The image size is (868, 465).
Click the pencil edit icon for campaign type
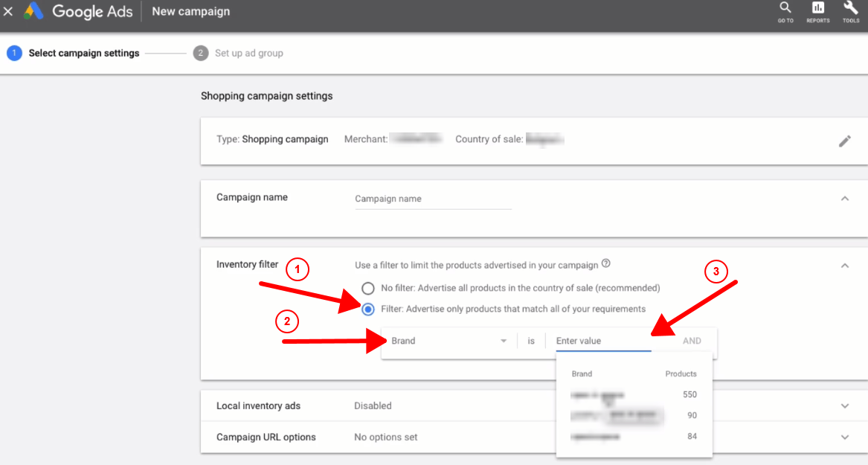[x=844, y=141]
